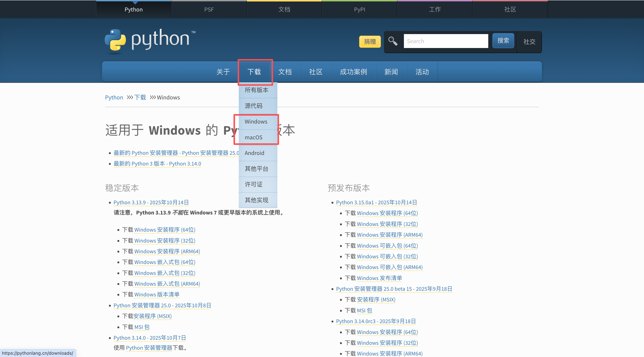Choose 源代码 in the download dropdown
The image size is (644, 357).
click(253, 106)
